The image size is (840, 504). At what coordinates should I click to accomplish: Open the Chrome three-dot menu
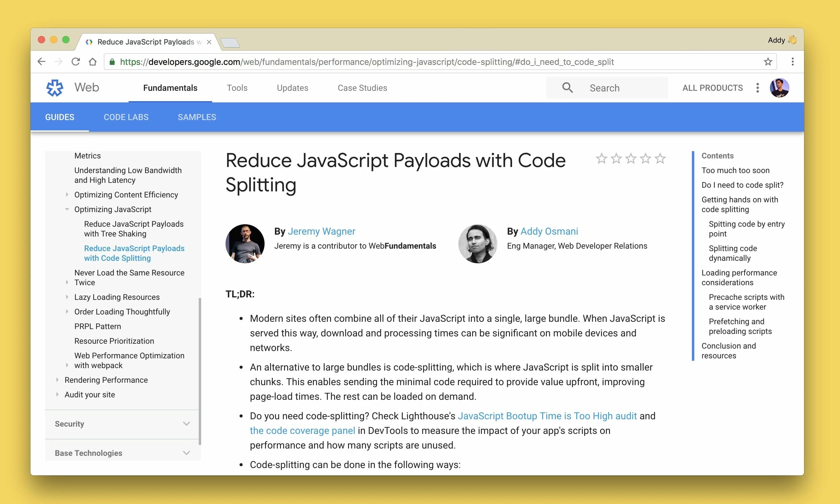click(792, 62)
